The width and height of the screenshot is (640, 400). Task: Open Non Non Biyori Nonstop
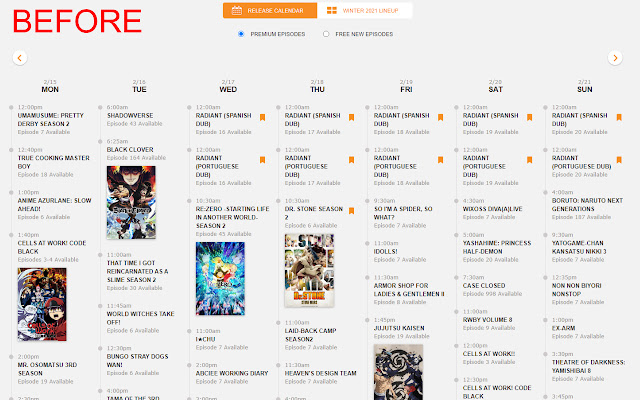pos(576,289)
